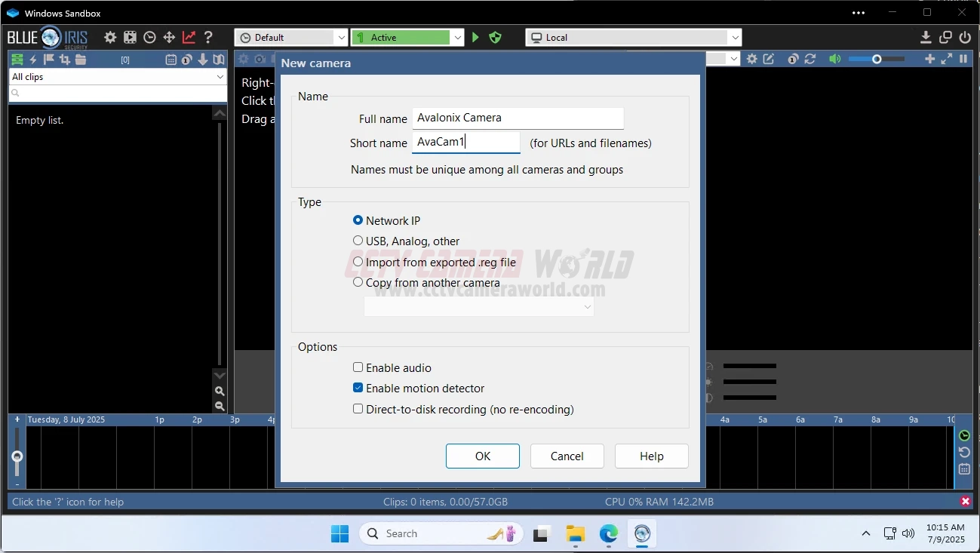
Task: Select the USB, Analog, other camera type
Action: click(358, 240)
